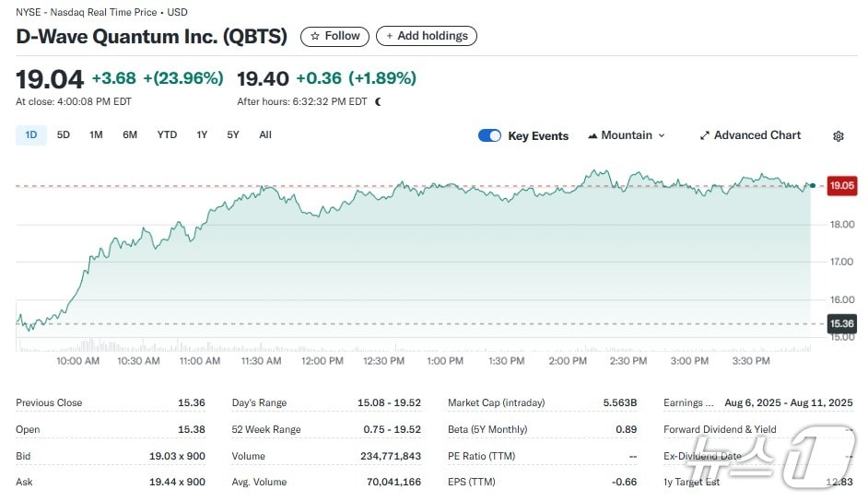Show the 6M chart range
Viewport: 868px width, 501px height.
pyautogui.click(x=130, y=135)
